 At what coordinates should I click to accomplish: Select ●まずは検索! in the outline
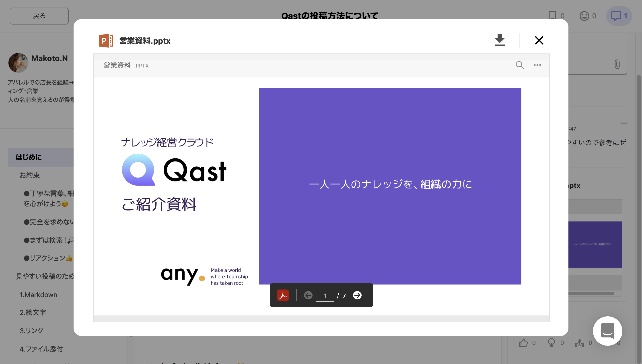pos(49,240)
